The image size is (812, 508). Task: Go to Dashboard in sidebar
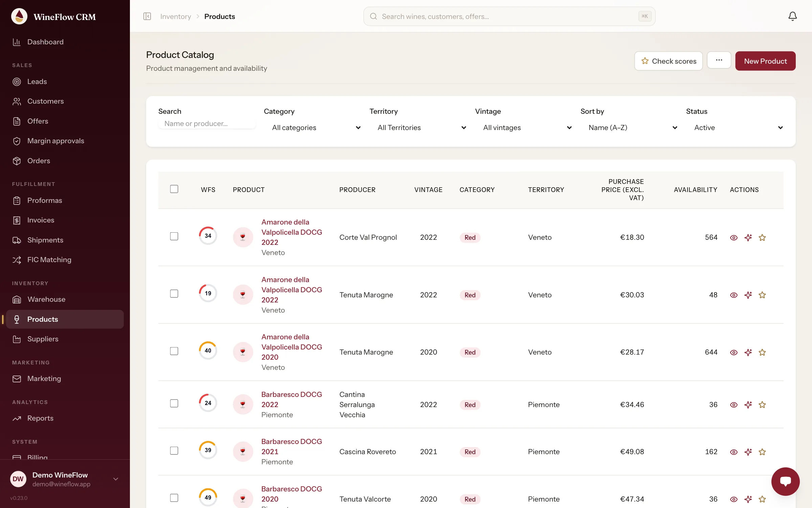65,42
